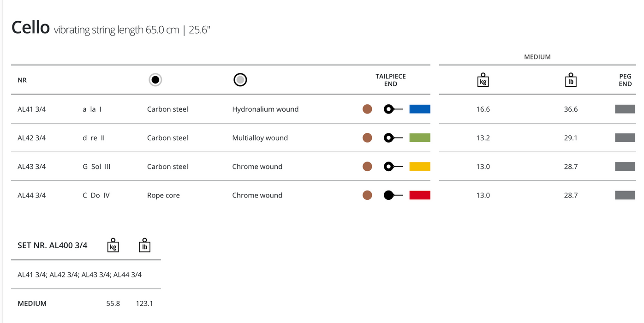Click the AL44 3/4 string number
The height and width of the screenshot is (323, 644).
[x=32, y=195]
